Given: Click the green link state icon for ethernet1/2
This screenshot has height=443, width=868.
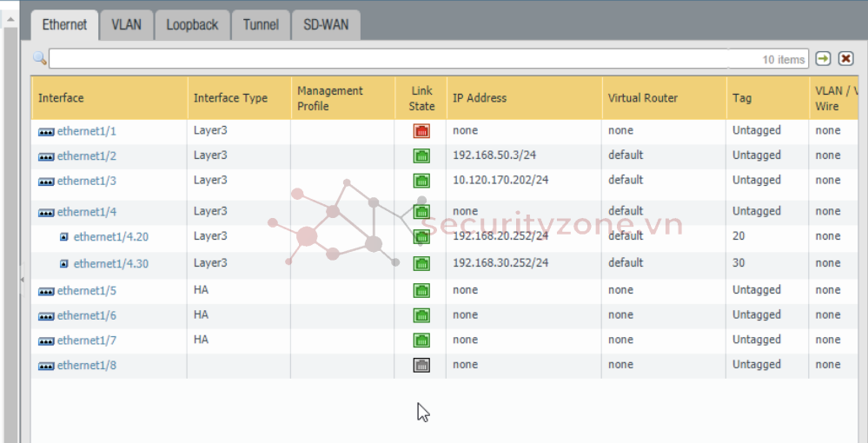Looking at the screenshot, I should [421, 156].
